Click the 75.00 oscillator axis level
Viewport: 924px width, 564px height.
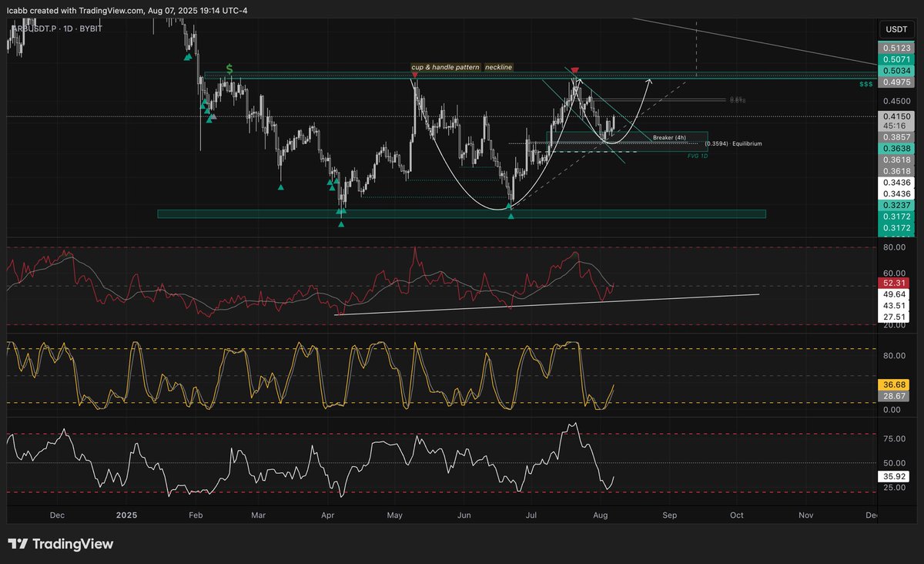click(x=893, y=438)
